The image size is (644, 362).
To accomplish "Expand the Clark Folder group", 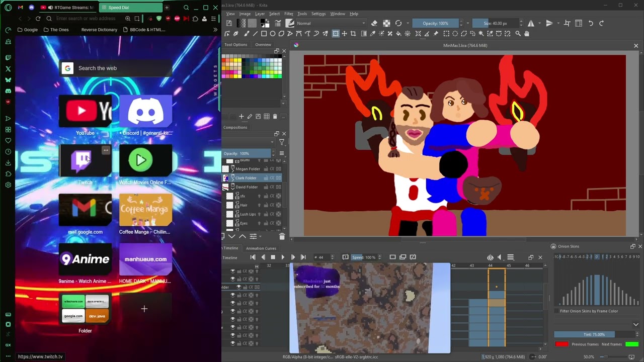I will click(x=232, y=180).
